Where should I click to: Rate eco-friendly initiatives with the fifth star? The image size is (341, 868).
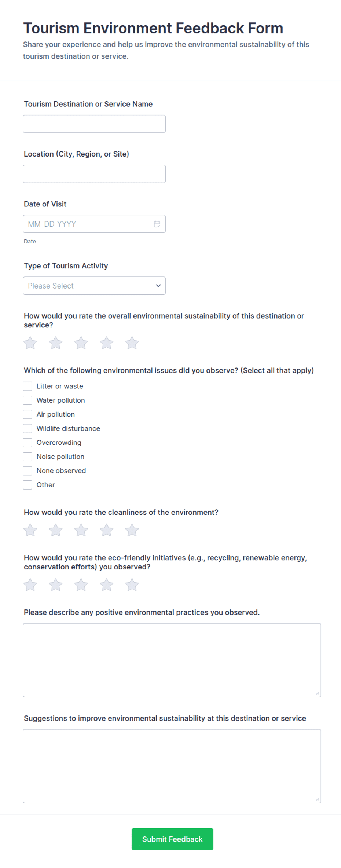pyautogui.click(x=132, y=585)
